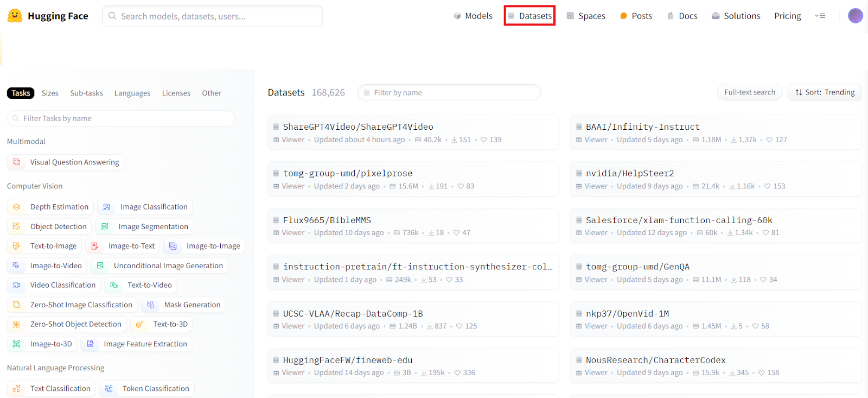Open the NousResearch/CharacterCodex dataset
Screen dimensions: 868x398
pos(716,365)
